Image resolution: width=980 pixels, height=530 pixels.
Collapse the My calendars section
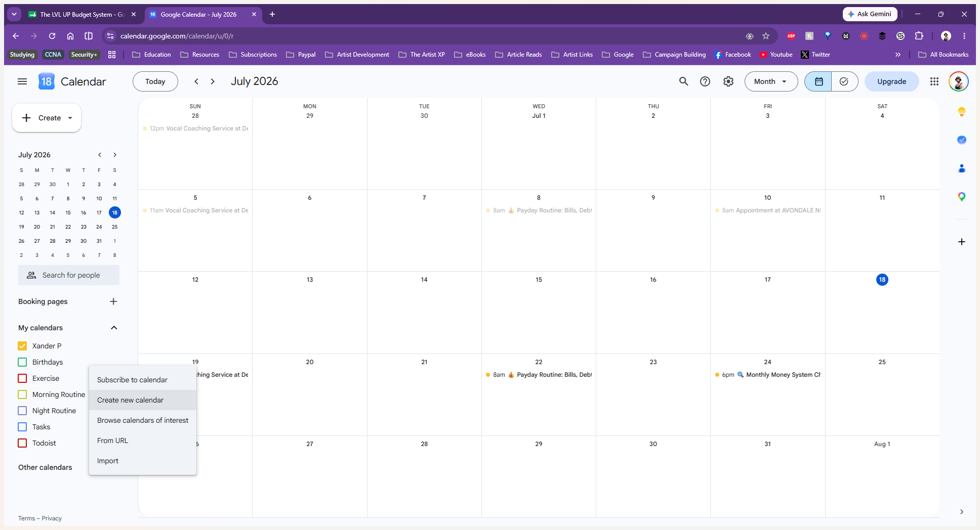point(114,328)
